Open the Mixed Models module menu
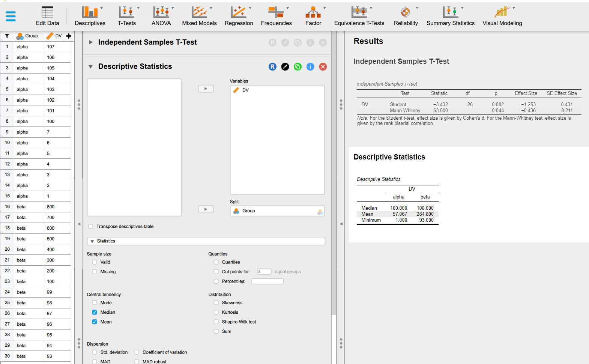Image resolution: width=589 pixels, height=364 pixels. pos(199,16)
